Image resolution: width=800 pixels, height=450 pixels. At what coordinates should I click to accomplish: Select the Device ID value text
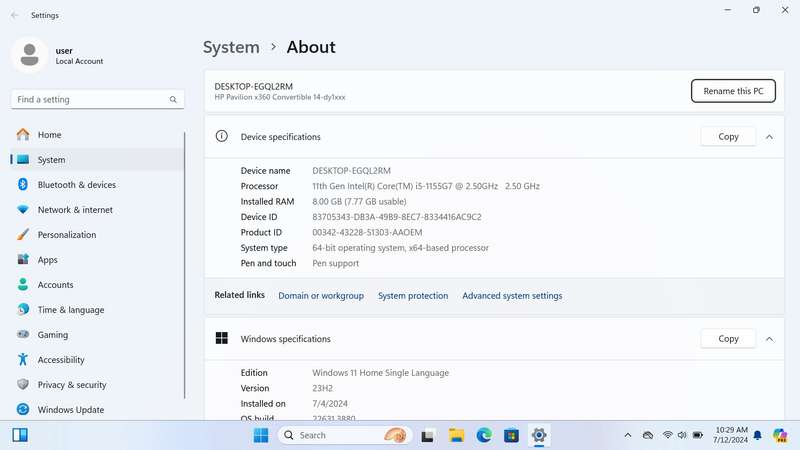pyautogui.click(x=396, y=217)
